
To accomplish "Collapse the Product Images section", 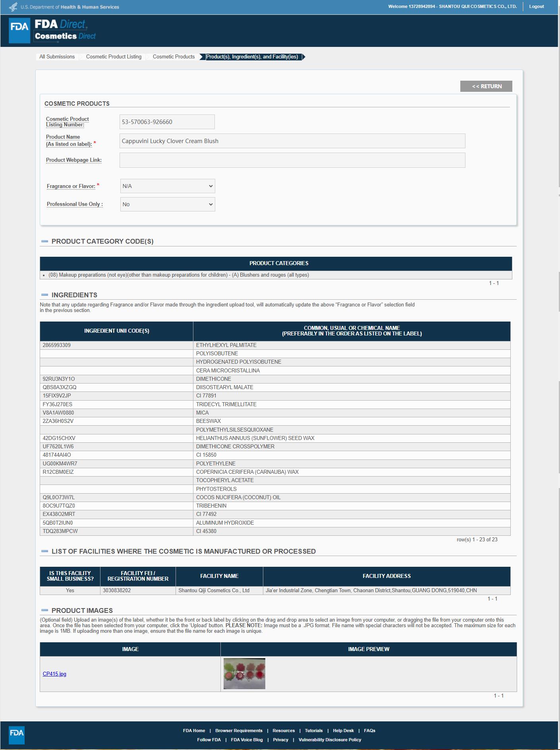I will [44, 610].
